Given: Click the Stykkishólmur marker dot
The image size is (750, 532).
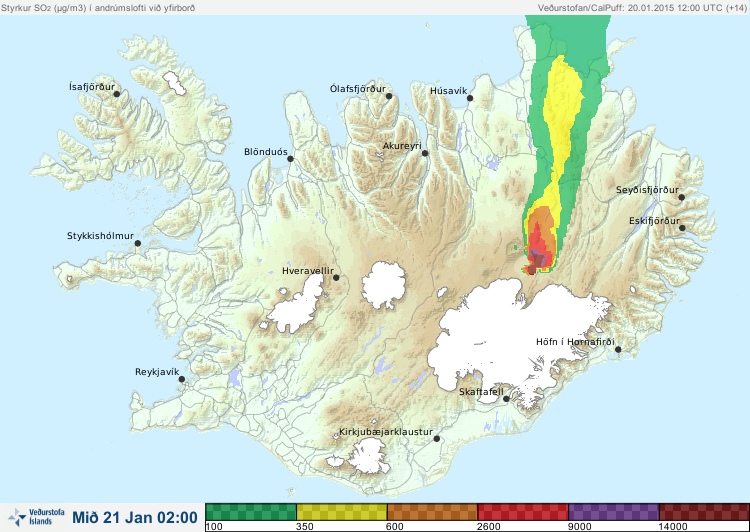Looking at the screenshot, I should pos(138,244).
